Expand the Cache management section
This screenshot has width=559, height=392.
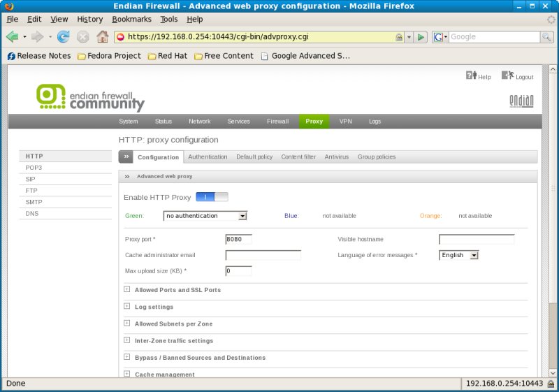coord(126,373)
